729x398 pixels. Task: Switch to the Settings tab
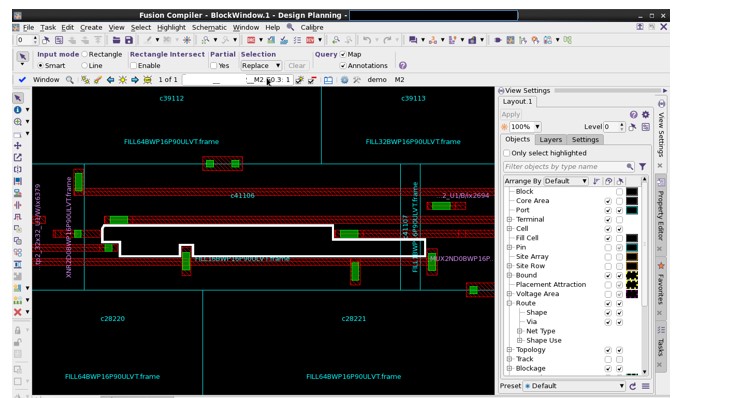[585, 139]
